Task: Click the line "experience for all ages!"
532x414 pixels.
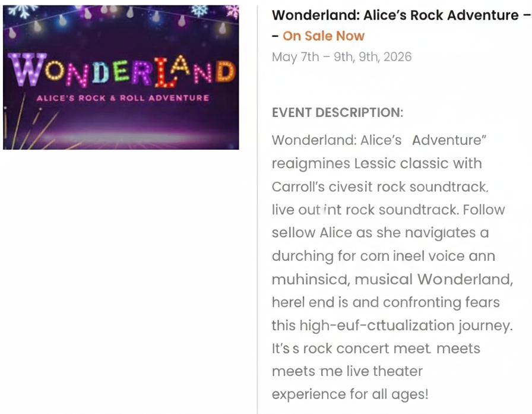Action: pos(350,394)
